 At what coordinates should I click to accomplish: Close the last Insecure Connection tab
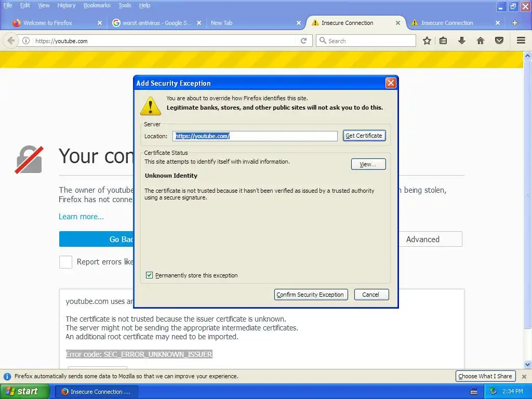click(498, 23)
